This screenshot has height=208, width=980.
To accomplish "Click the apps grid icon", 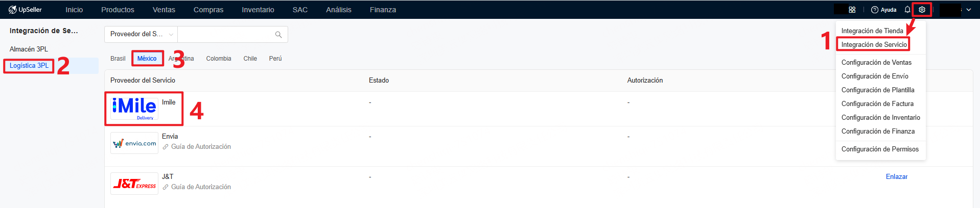I will [852, 10].
